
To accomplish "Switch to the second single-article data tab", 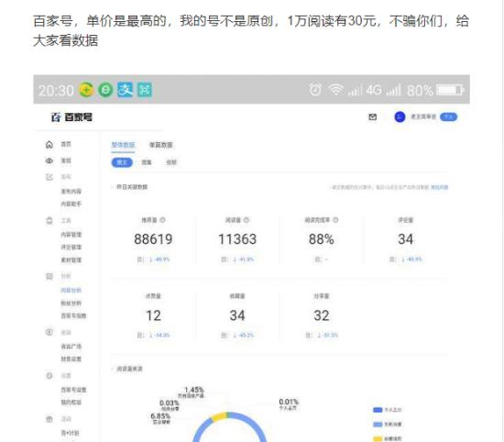I will click(160, 145).
